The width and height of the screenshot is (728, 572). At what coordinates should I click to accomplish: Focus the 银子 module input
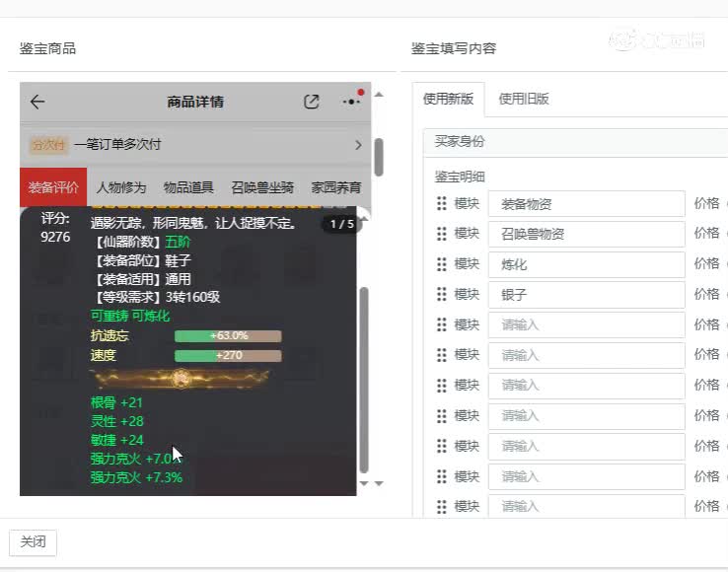(586, 295)
